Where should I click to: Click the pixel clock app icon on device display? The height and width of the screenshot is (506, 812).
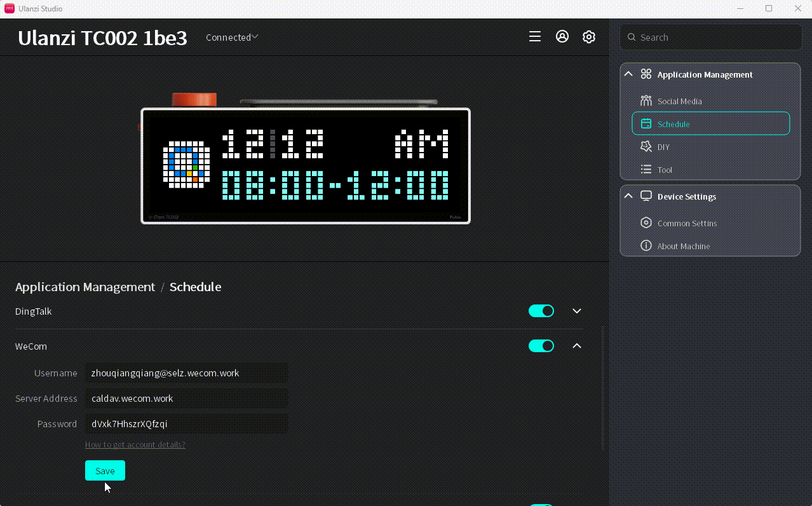(x=186, y=165)
